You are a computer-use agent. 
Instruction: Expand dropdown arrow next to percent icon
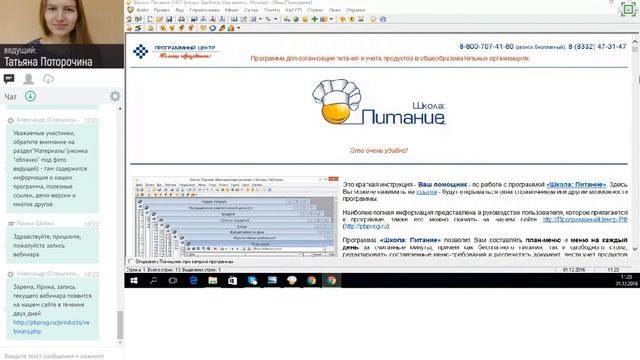[x=276, y=19]
